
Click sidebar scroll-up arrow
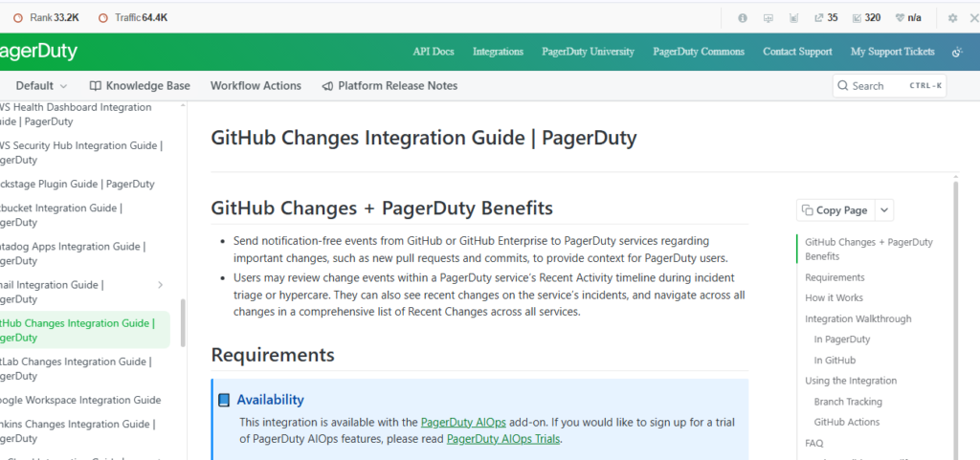[183, 105]
